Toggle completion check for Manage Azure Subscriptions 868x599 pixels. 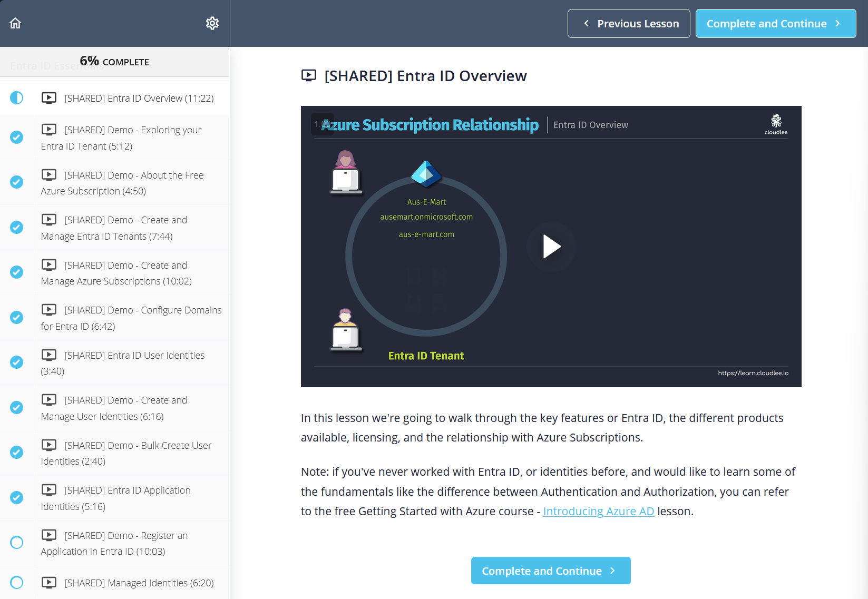[17, 272]
